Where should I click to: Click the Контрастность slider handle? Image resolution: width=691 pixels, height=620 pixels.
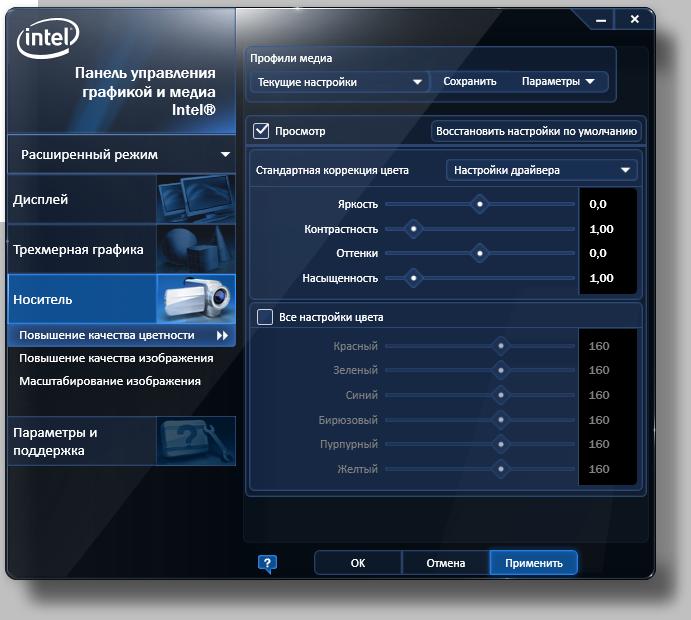click(x=414, y=229)
